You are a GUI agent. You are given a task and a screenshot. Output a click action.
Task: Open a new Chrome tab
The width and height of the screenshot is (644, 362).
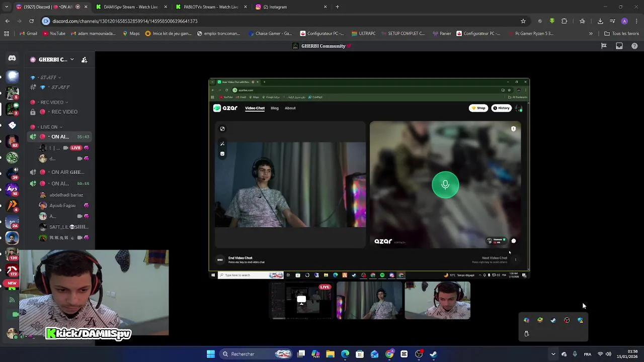(x=337, y=7)
